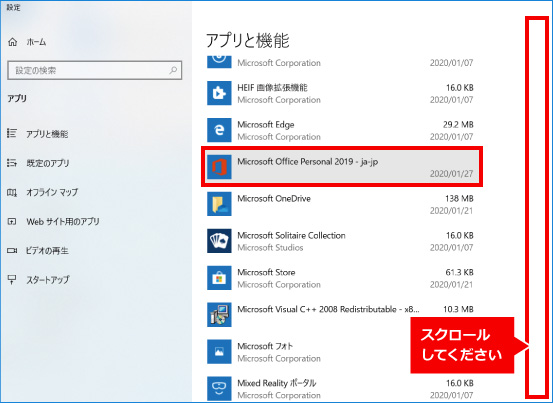Open スタートアップ menu entry
The image size is (553, 403).
point(48,280)
